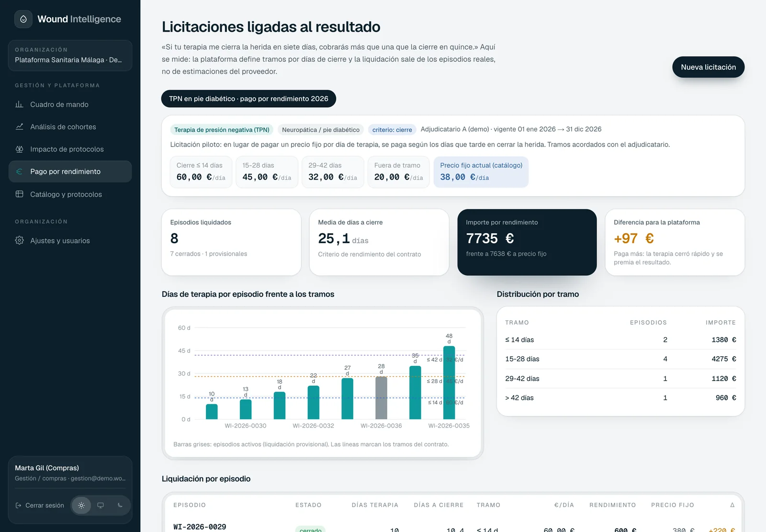Screen dimensions: 766x532
Task: Click the Cierre ≤ 14 días price tile
Action: 201,172
